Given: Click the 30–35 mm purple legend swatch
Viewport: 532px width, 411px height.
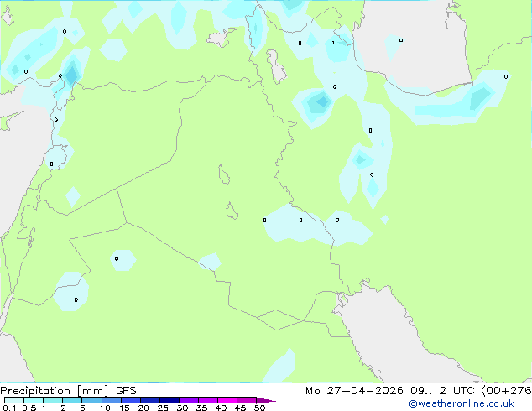Looking at the screenshot, I should point(189,400).
